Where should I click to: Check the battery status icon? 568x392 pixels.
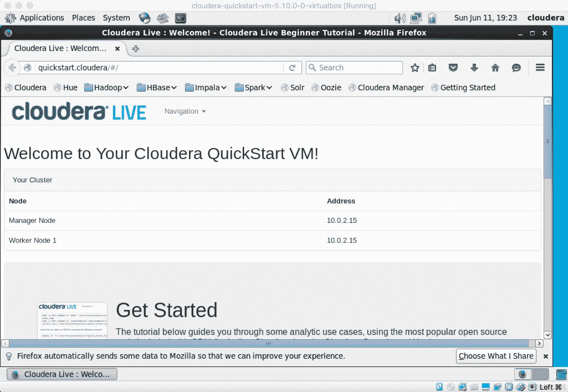coord(432,18)
